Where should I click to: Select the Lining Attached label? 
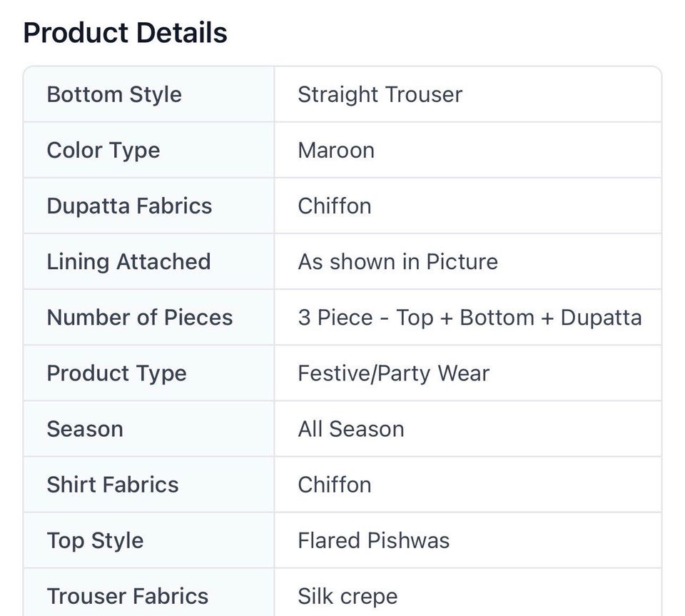(129, 262)
